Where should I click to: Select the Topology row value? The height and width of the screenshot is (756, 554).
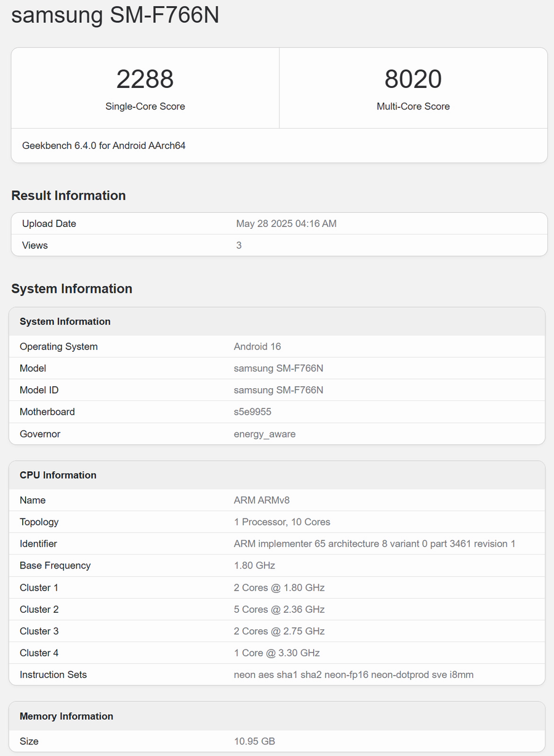[282, 522]
